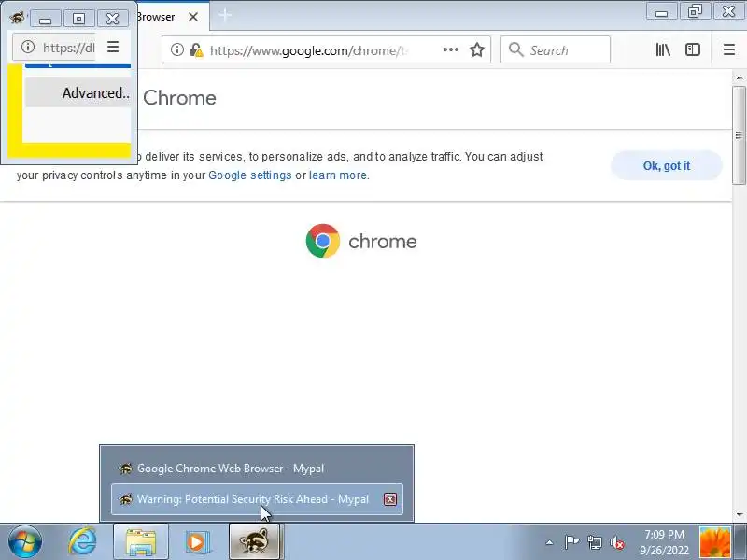747x560 pixels.
Task: Open a new tab with the plus button
Action: (225, 16)
